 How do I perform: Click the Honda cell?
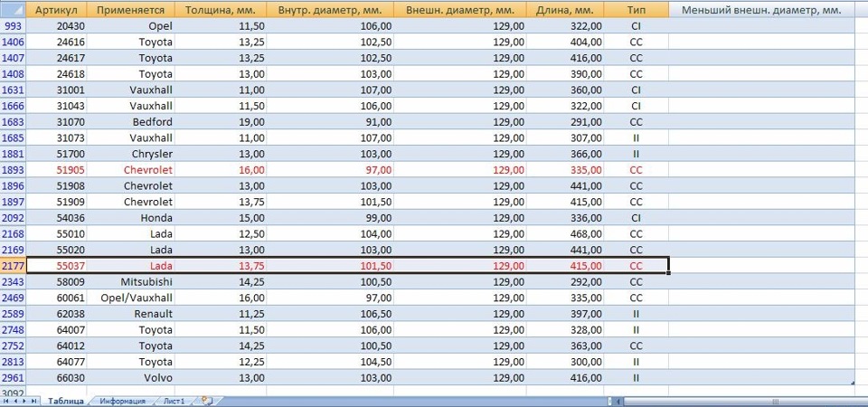coord(130,218)
